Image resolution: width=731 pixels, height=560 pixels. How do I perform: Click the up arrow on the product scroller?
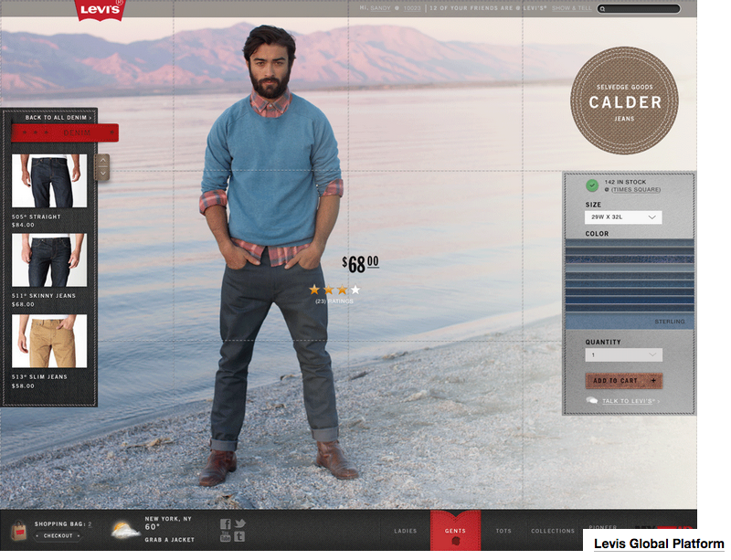(x=102, y=161)
